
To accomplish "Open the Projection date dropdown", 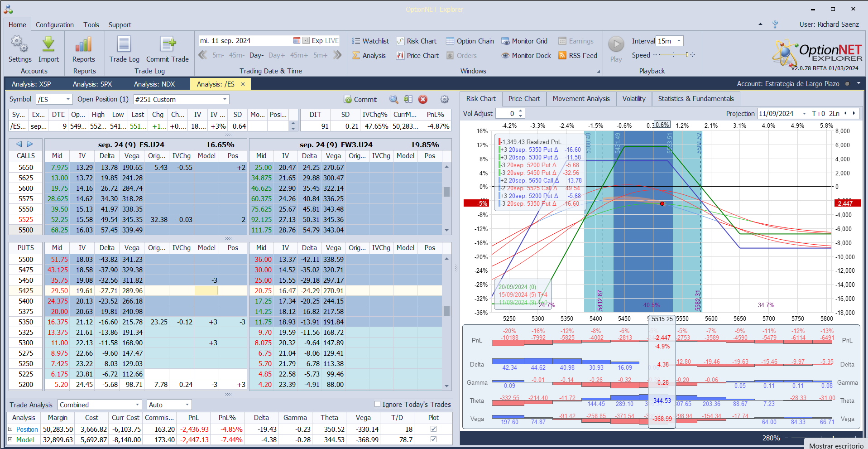I will tap(804, 113).
